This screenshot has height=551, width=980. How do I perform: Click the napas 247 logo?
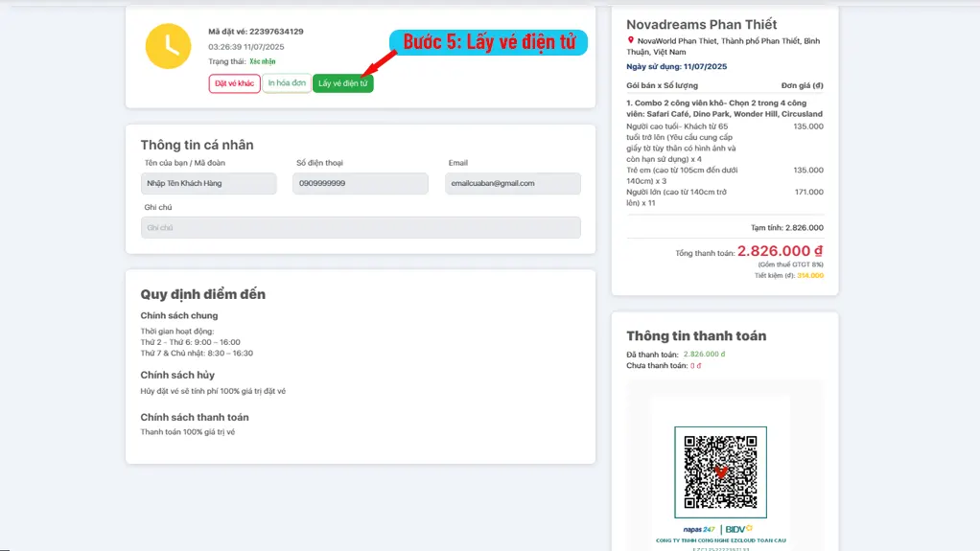click(701, 528)
